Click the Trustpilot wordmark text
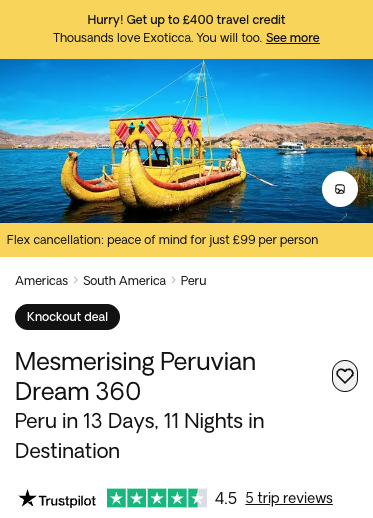The image size is (373, 518). click(67, 501)
